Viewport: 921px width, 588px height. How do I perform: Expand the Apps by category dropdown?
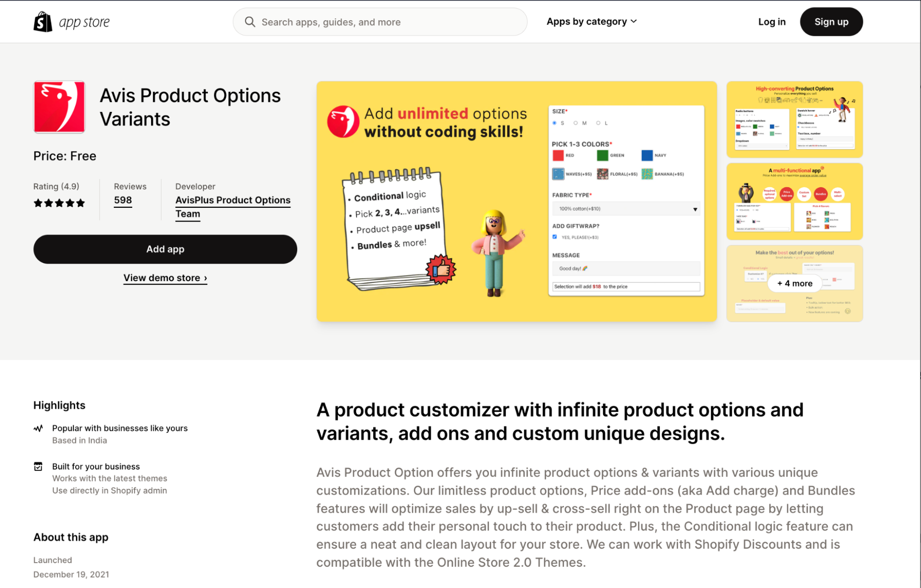coord(592,22)
